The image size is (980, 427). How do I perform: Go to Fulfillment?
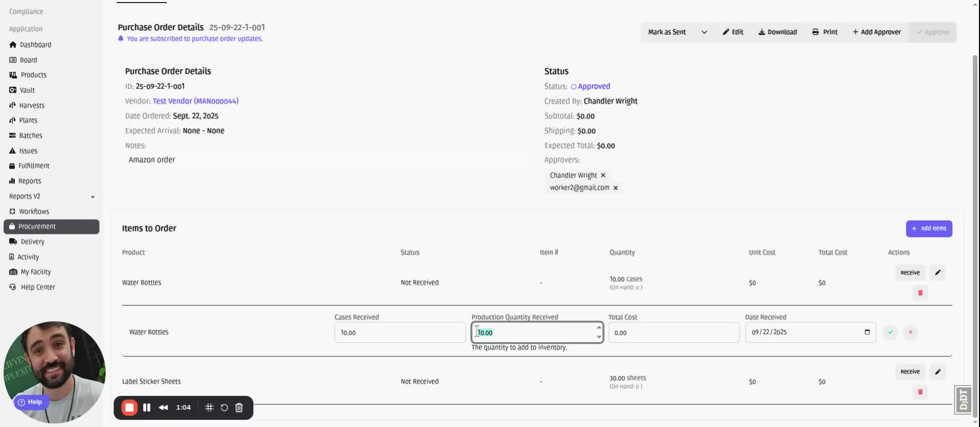29,166
